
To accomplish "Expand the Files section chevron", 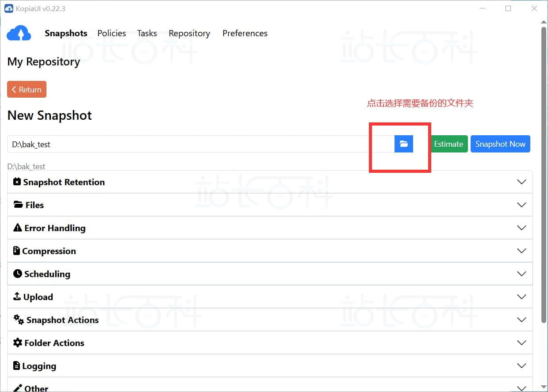I will (521, 205).
